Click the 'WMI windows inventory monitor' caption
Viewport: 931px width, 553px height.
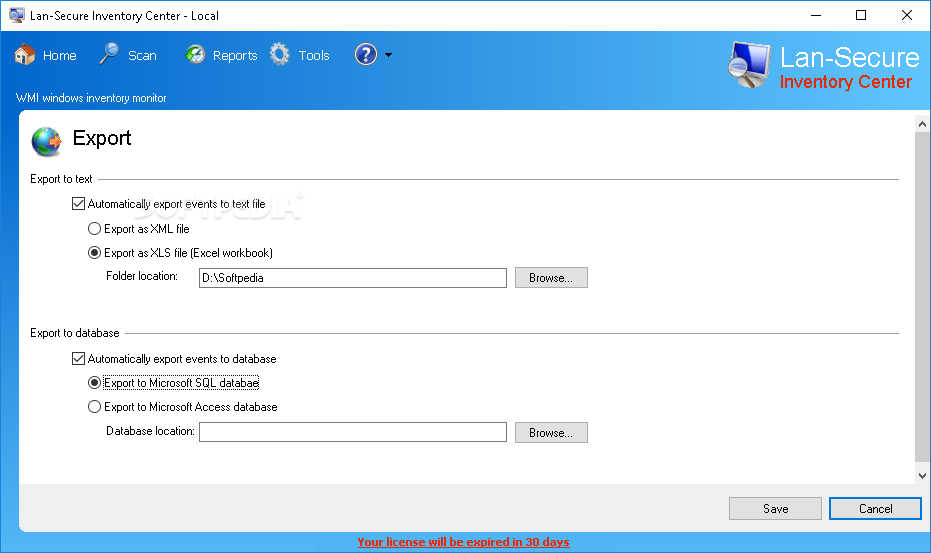click(x=91, y=98)
